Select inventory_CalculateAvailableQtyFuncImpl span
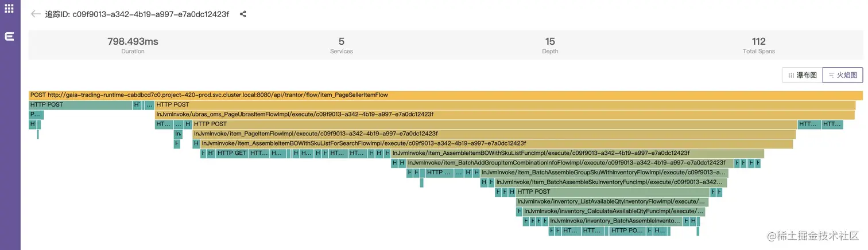Screen dimensions: 868x250 (614, 212)
